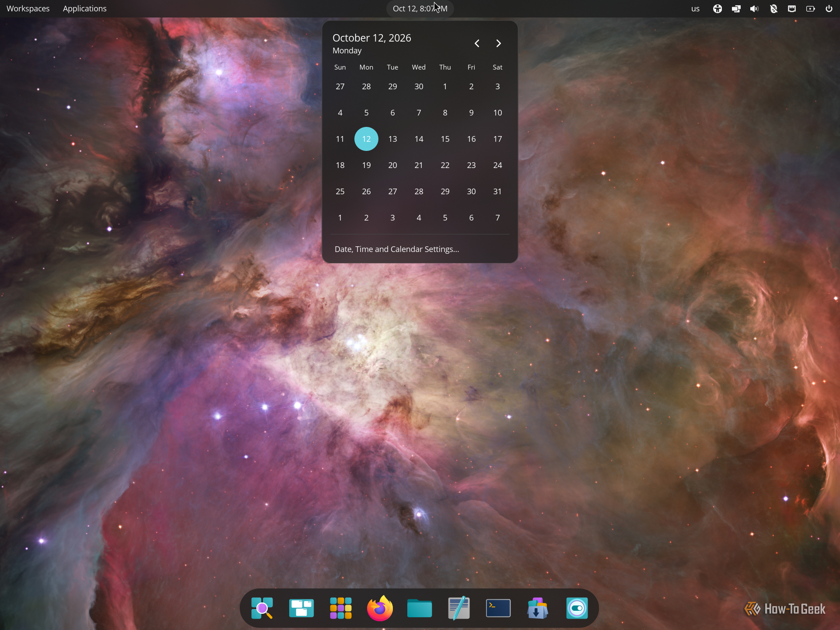Select October 24 in the calendar
Image resolution: width=840 pixels, height=630 pixels.
(x=497, y=165)
